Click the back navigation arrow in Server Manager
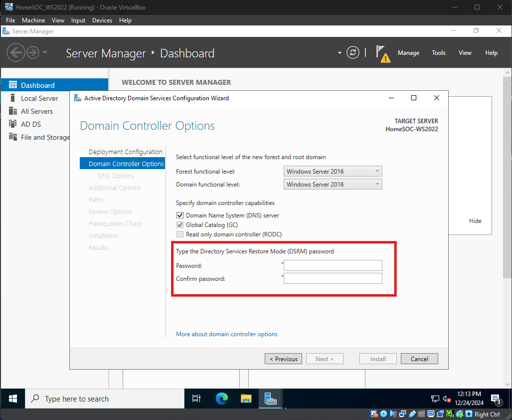This screenshot has height=420, width=512. click(x=16, y=52)
